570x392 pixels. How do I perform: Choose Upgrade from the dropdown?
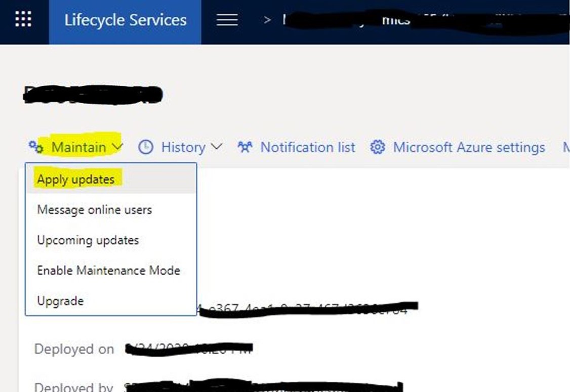coord(60,301)
